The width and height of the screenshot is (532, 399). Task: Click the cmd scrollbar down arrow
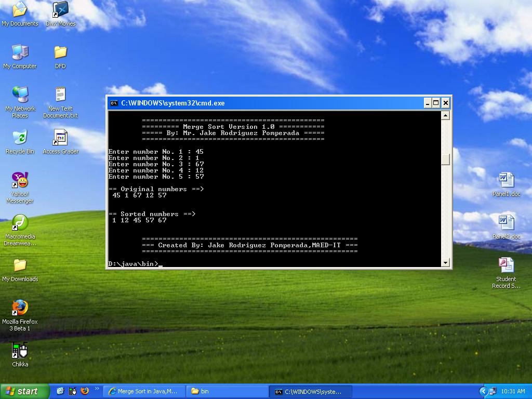coord(445,262)
